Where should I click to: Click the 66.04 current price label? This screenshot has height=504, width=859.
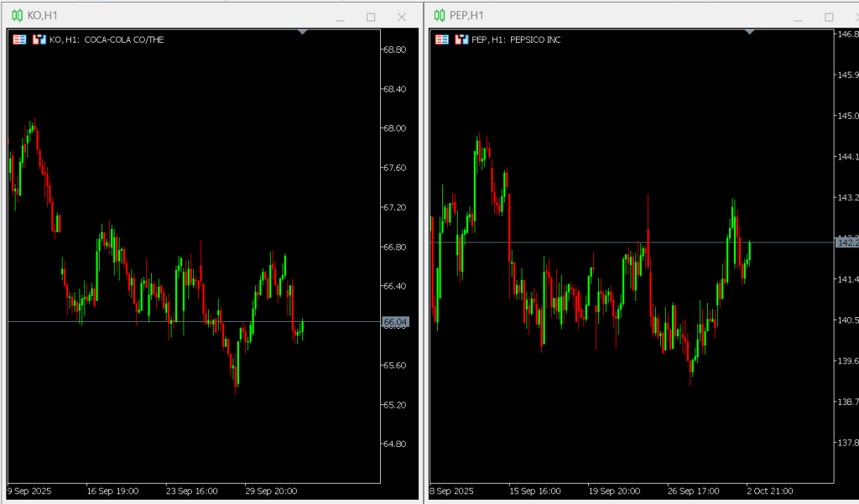coord(395,322)
